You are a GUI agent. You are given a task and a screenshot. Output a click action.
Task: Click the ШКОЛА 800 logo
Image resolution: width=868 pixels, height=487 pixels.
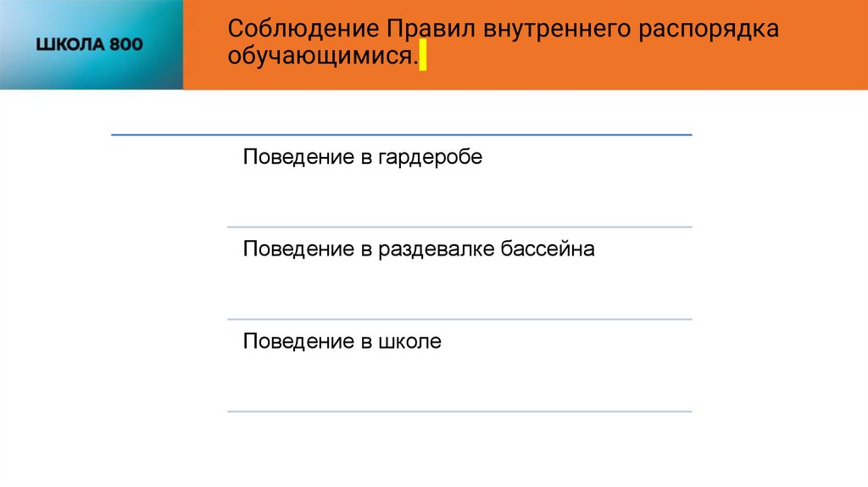tap(89, 44)
